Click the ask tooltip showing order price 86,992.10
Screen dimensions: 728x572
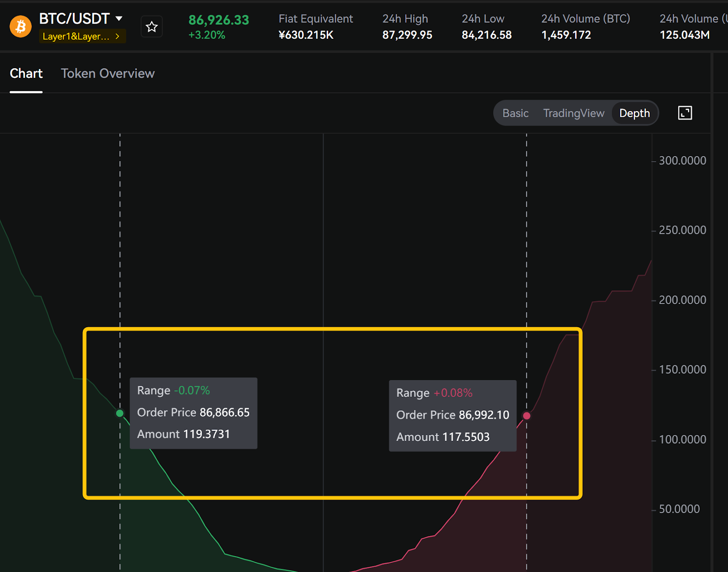click(x=452, y=415)
